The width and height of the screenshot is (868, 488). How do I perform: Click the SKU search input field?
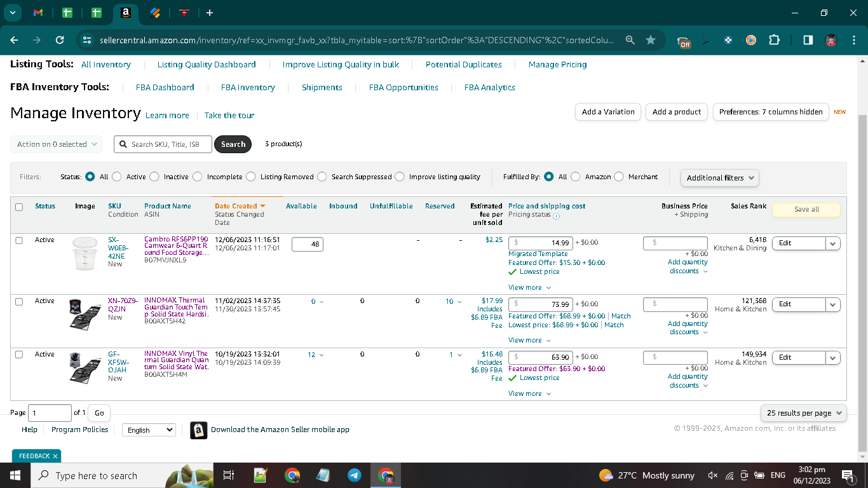coord(163,144)
